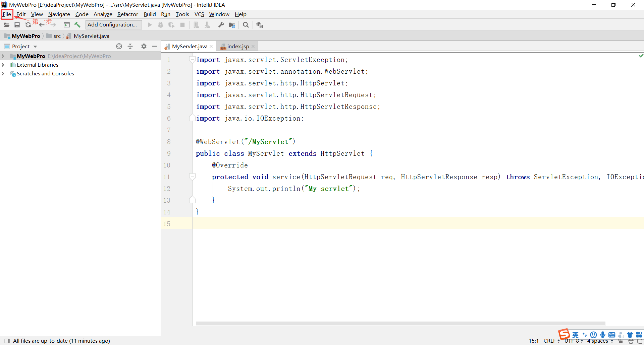644x345 pixels.
Task: Click the editor horizontal scrollbar
Action: point(400,324)
